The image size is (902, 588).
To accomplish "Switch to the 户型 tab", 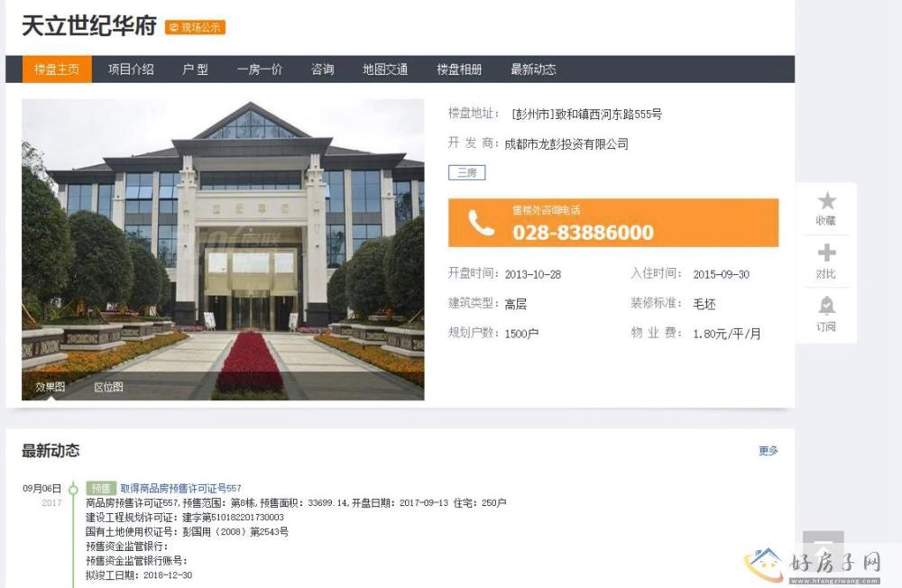I will 195,69.
